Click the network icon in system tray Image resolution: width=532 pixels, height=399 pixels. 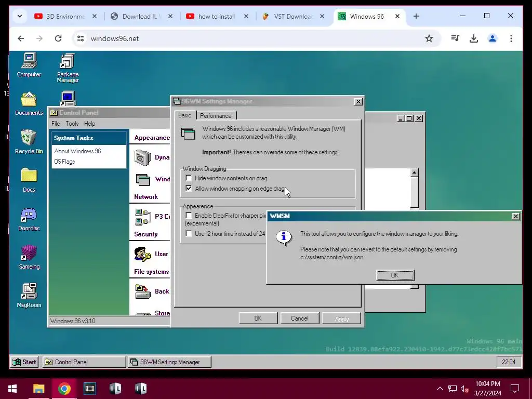coord(453,389)
